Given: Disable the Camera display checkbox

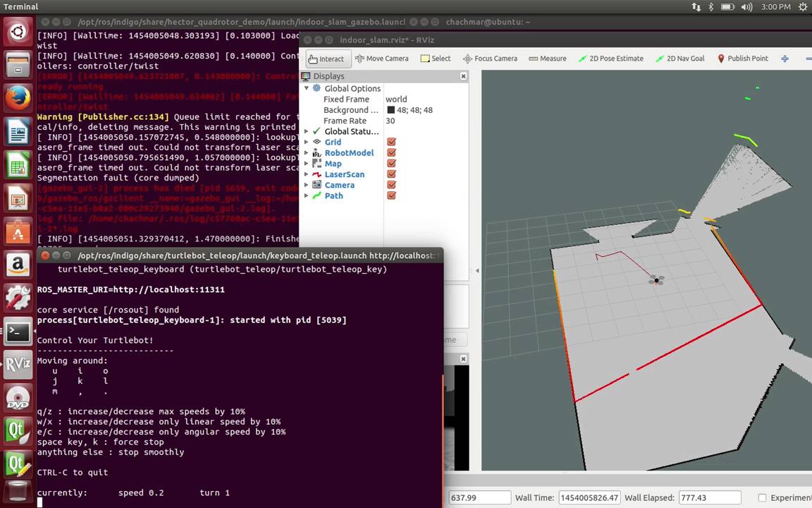Looking at the screenshot, I should [391, 185].
